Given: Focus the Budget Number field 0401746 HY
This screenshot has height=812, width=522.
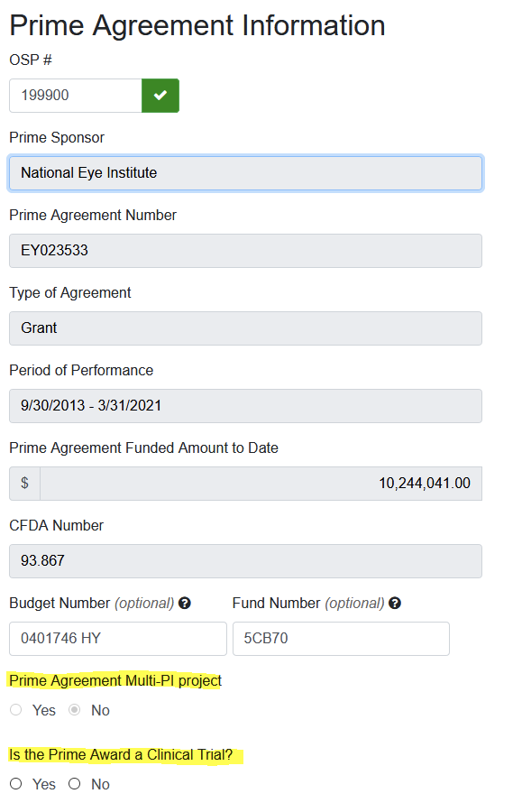Looking at the screenshot, I should [x=118, y=639].
